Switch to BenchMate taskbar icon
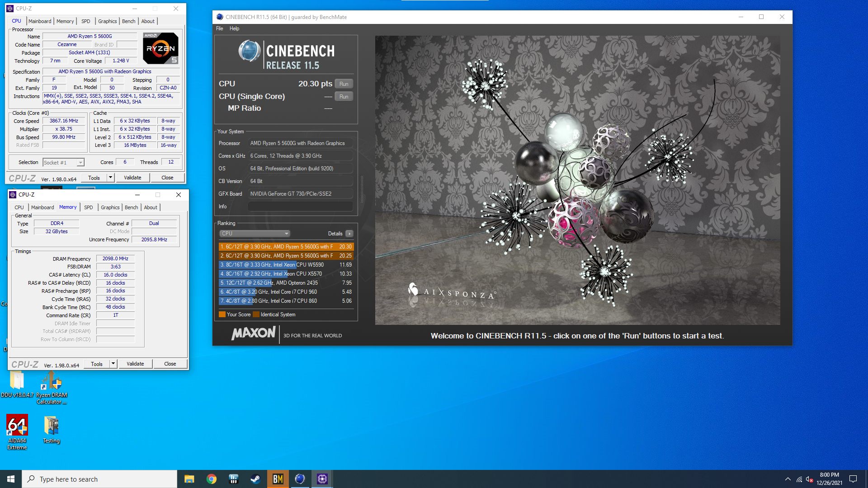The width and height of the screenshot is (868, 488). pos(278,479)
